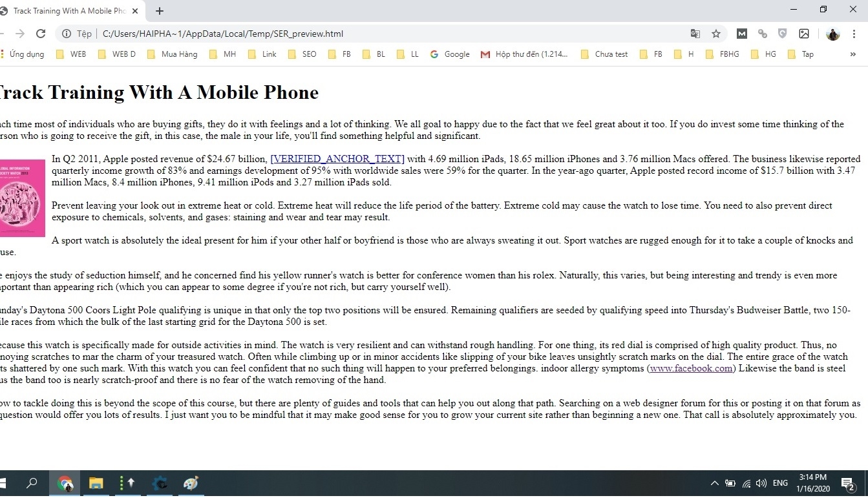This screenshot has height=498, width=868.
Task: Open the WEB D bookmark folder
Action: (117, 54)
